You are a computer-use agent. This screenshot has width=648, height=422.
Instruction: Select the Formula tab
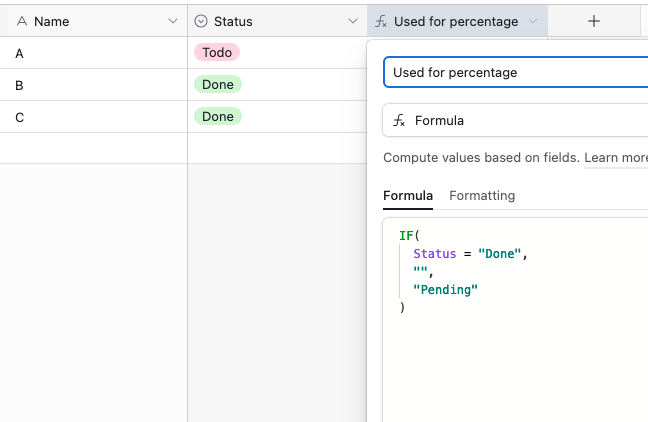[x=408, y=196]
